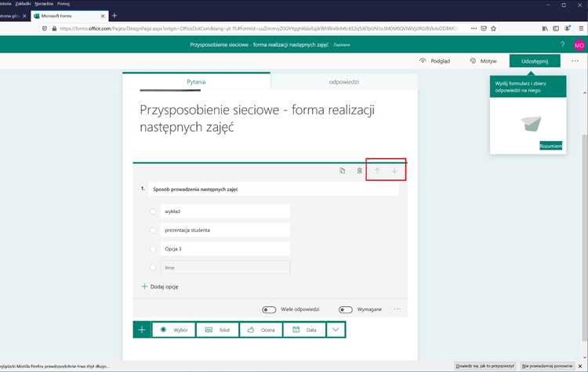Add a Data question
Image resolution: width=588 pixels, height=372 pixels.
[x=304, y=330]
